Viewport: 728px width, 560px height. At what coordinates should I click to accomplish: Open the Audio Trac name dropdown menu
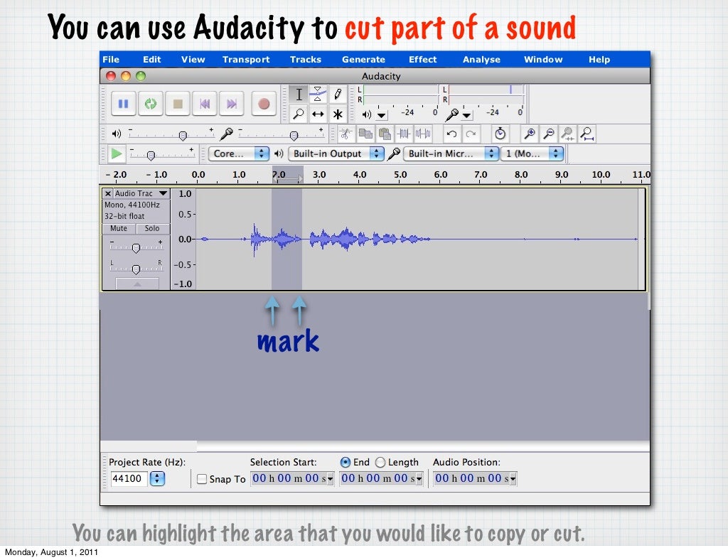(x=163, y=193)
